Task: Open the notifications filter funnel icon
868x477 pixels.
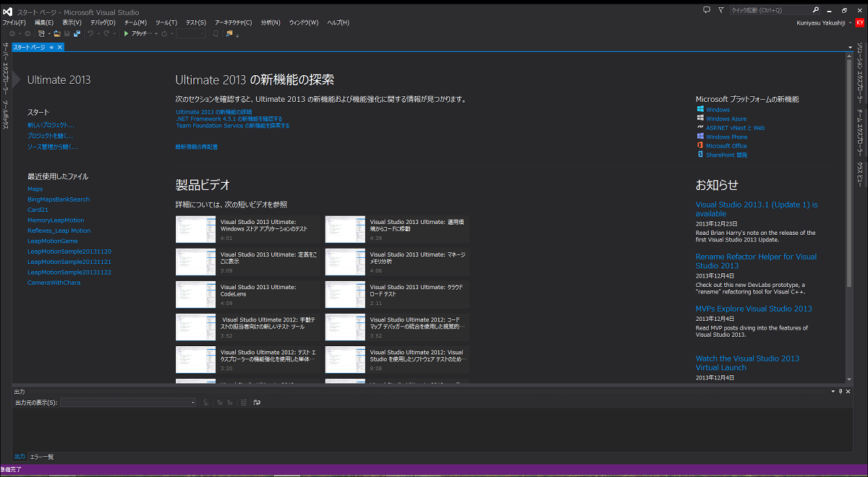Action: pos(720,10)
